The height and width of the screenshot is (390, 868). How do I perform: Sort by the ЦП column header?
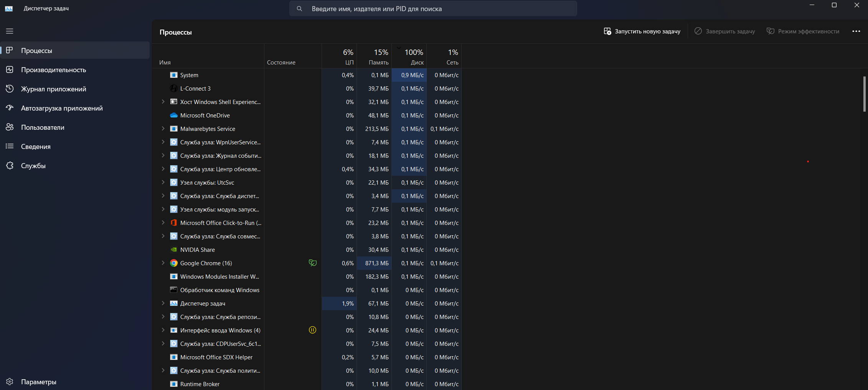pyautogui.click(x=339, y=56)
